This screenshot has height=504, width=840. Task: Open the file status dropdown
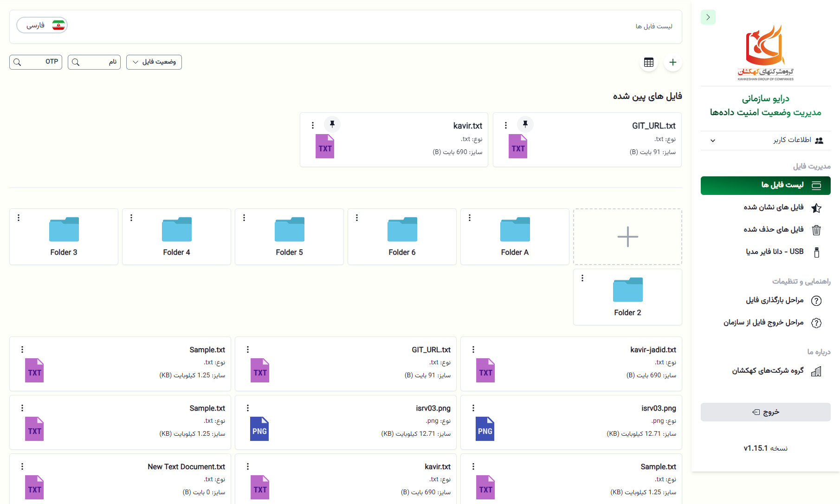tap(154, 62)
